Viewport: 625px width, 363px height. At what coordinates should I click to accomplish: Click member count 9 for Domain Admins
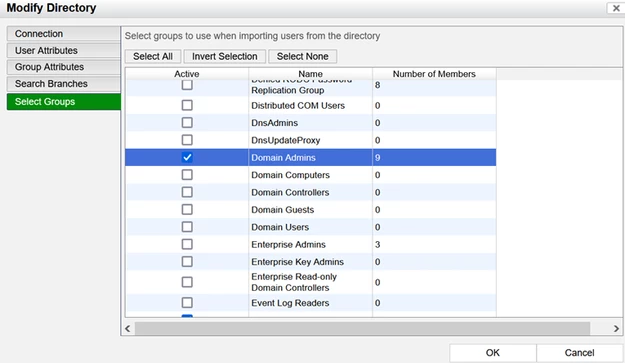377,158
